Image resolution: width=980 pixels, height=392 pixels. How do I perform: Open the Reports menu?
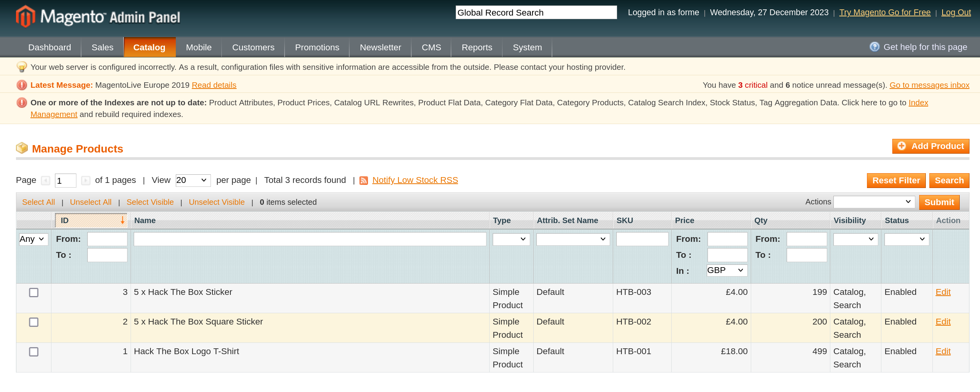477,47
